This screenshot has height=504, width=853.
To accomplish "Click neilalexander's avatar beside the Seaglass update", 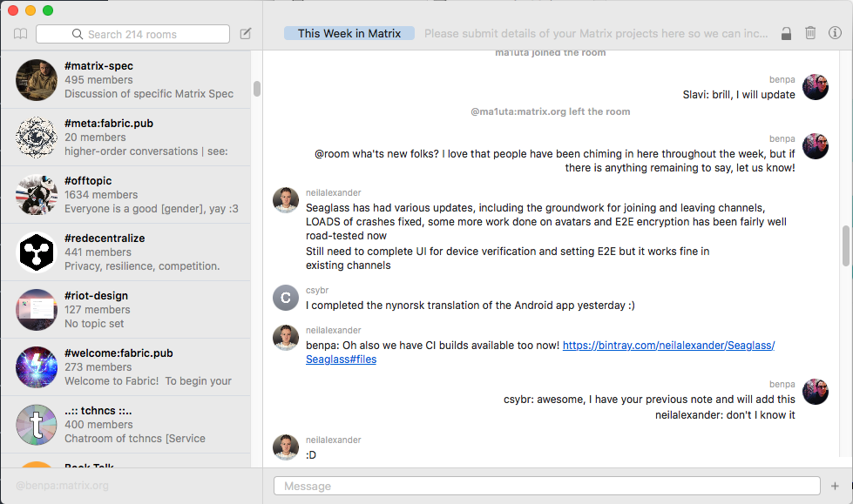I will point(286,200).
